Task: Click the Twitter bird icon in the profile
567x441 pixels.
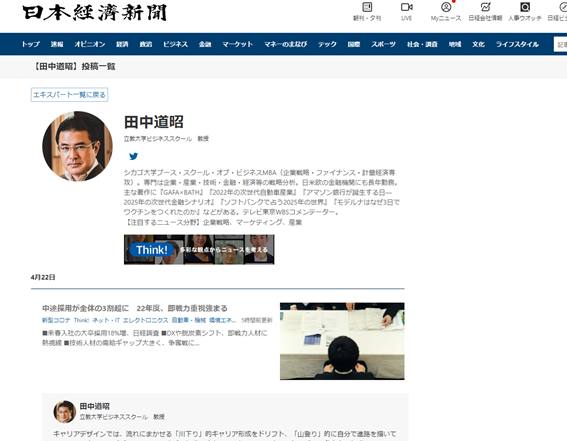Action: [133, 156]
